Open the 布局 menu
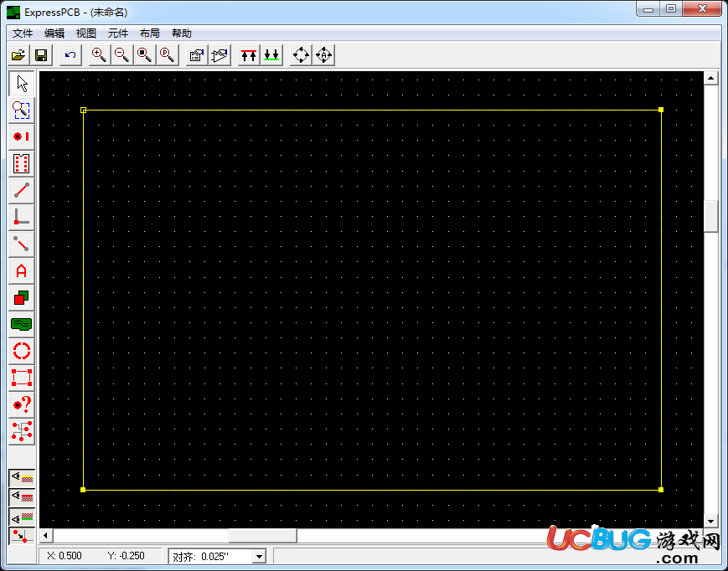 tap(150, 33)
